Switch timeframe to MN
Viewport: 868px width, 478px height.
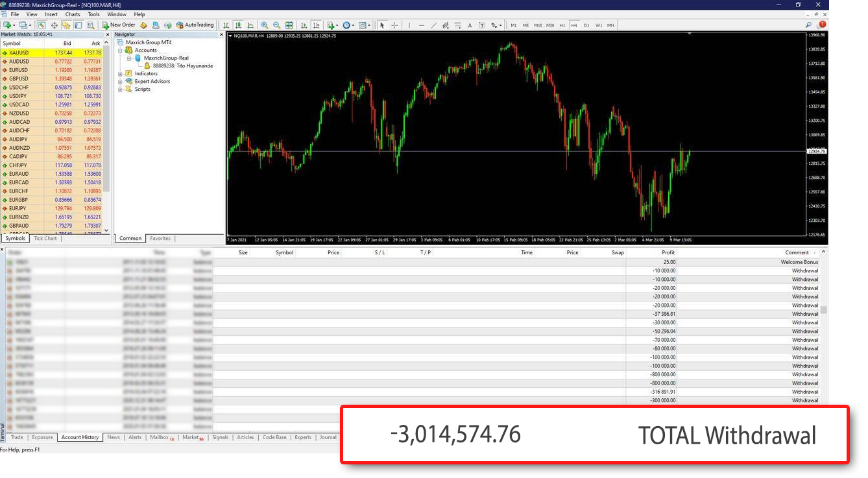click(610, 25)
